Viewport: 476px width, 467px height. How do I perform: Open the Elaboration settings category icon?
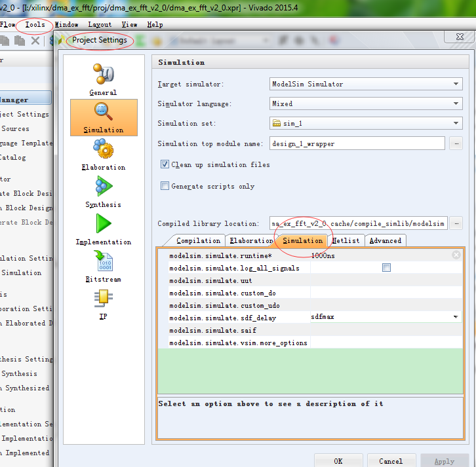pos(103,154)
